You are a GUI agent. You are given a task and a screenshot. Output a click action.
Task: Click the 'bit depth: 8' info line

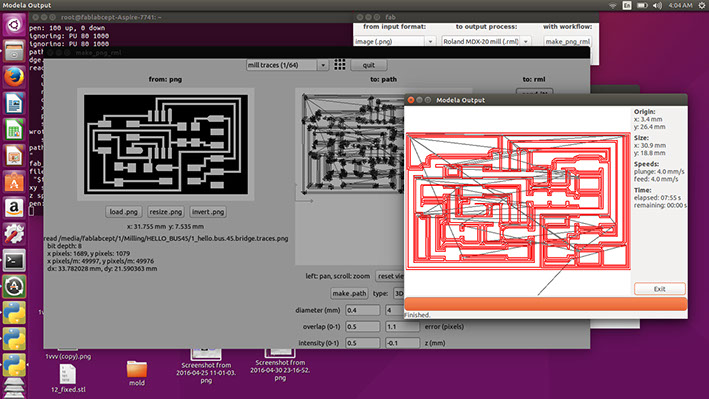click(x=64, y=246)
